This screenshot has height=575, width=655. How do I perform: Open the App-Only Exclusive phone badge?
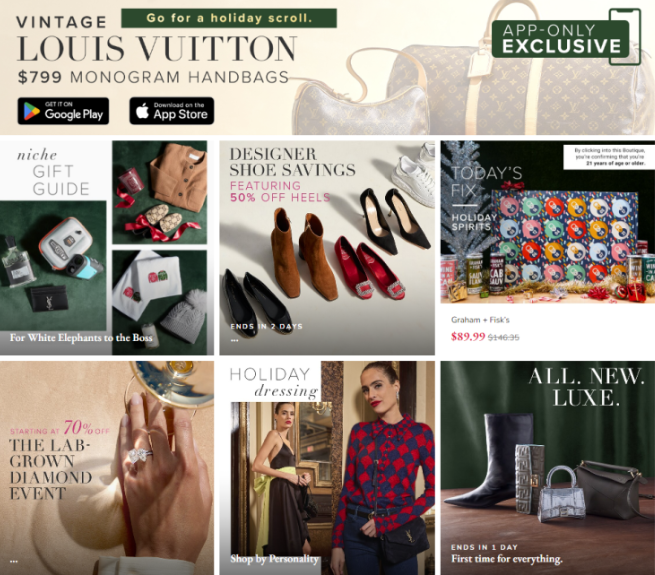tap(566, 37)
